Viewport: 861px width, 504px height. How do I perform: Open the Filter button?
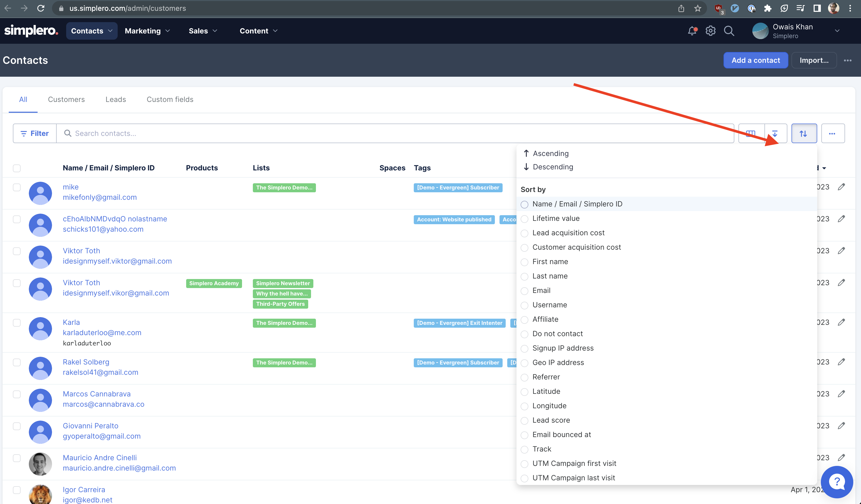coord(35,134)
